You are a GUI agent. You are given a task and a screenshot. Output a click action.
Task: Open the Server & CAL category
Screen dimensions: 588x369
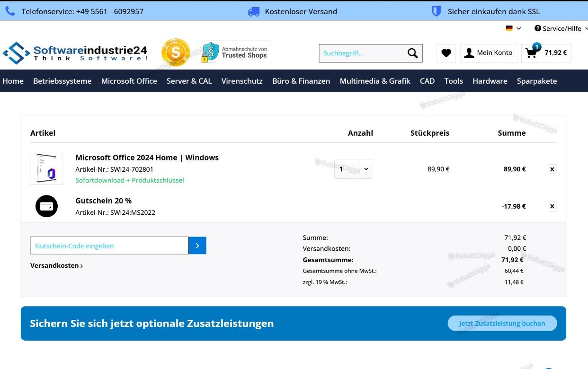[189, 81]
